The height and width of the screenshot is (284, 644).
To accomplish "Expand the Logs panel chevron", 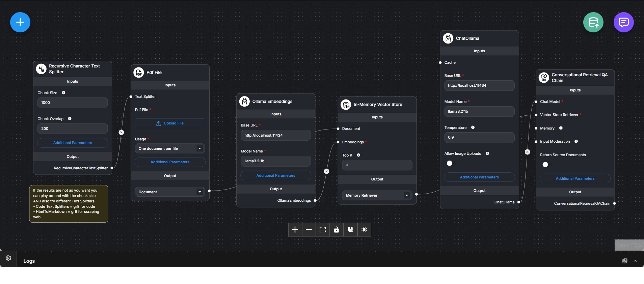I will click(x=636, y=261).
